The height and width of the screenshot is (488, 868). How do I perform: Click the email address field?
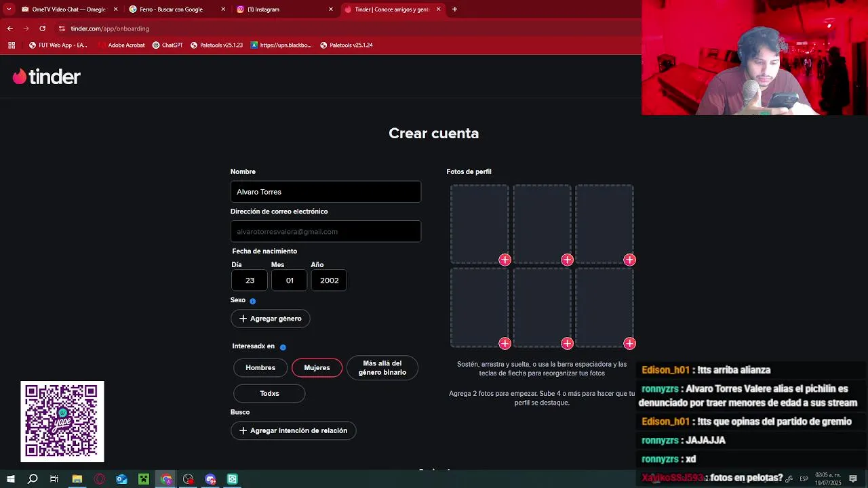point(325,232)
